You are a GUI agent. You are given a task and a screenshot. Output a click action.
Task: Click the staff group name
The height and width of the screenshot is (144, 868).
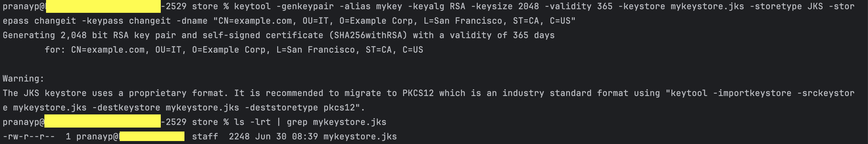tap(205, 136)
